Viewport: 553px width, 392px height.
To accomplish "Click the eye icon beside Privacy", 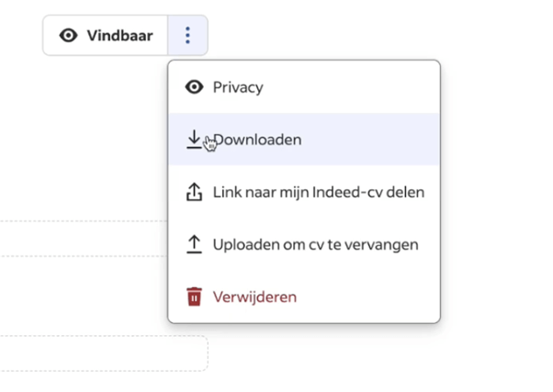I will pos(194,87).
